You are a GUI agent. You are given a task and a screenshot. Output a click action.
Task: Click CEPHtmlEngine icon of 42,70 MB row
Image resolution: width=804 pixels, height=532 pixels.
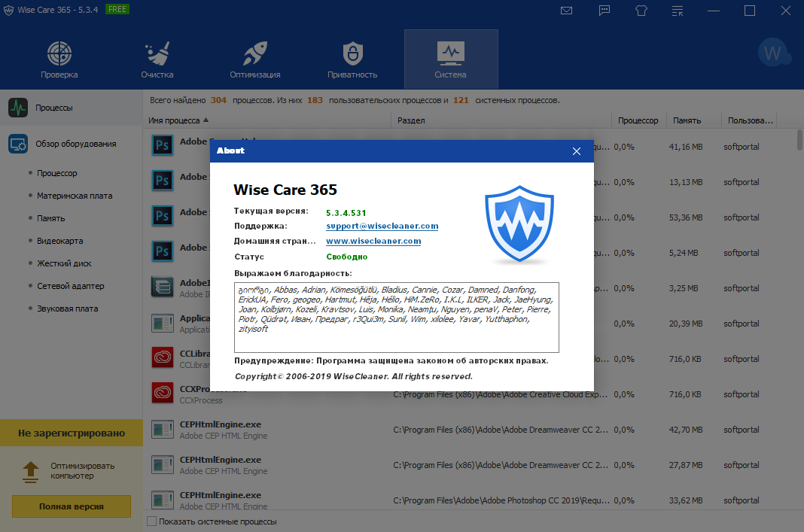coord(163,430)
